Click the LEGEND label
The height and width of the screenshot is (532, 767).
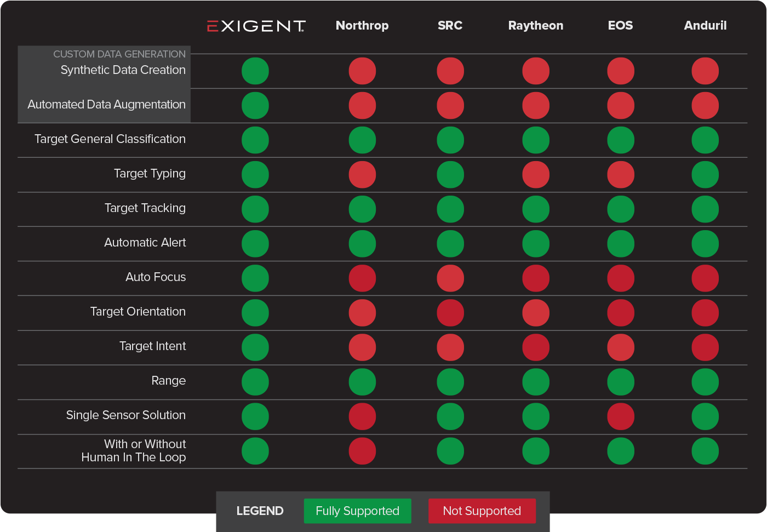tap(260, 511)
